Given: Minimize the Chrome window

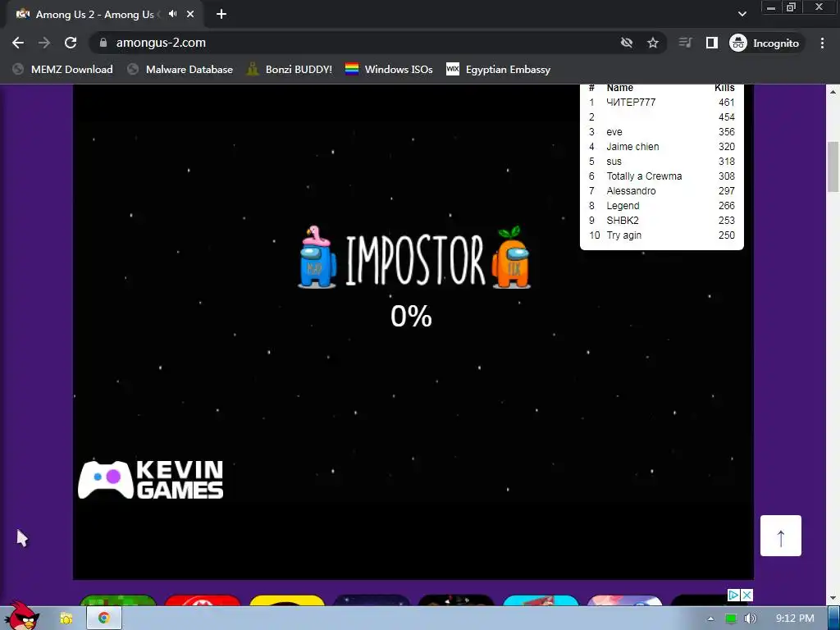Looking at the screenshot, I should coord(771,7).
